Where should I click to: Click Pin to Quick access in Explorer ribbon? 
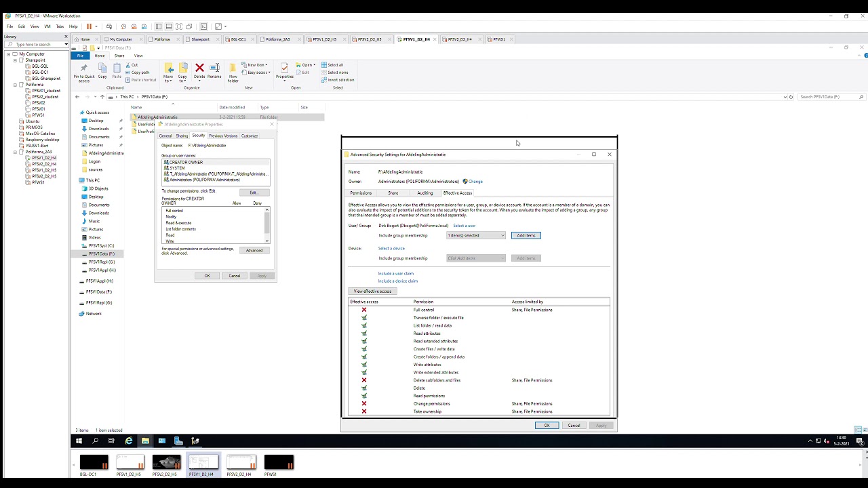click(84, 73)
